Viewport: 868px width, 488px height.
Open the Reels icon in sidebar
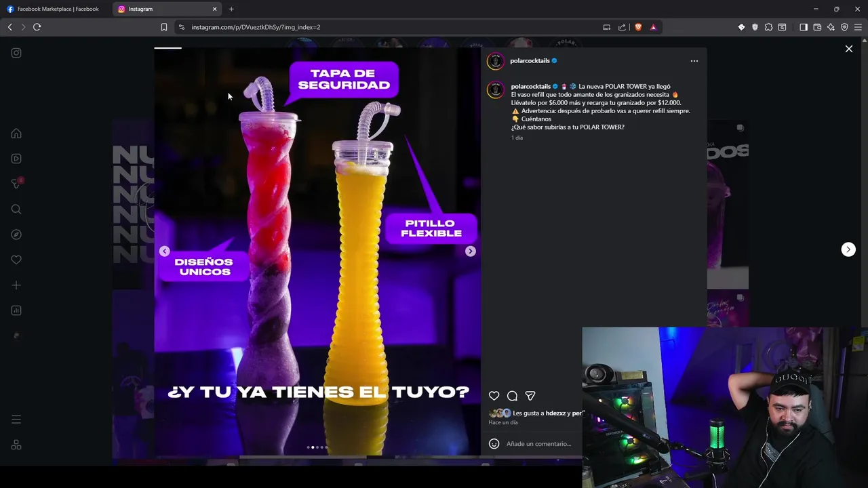(x=16, y=159)
